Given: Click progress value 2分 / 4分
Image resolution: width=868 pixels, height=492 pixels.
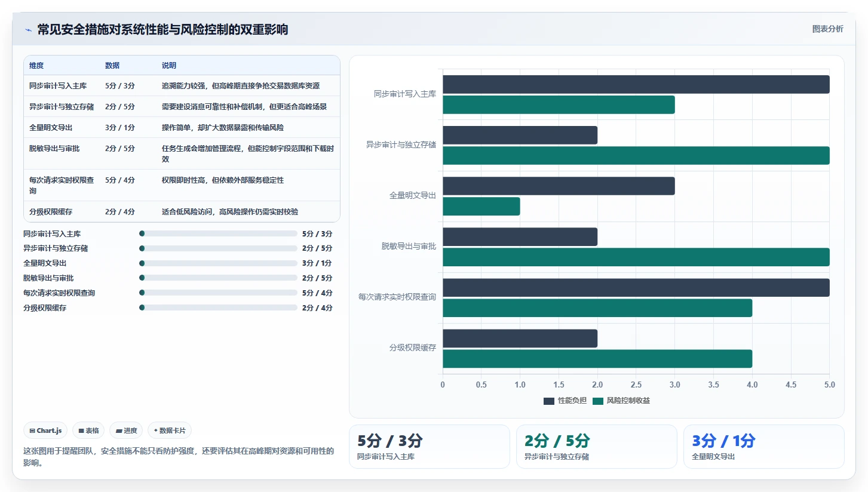Looking at the screenshot, I should [317, 307].
